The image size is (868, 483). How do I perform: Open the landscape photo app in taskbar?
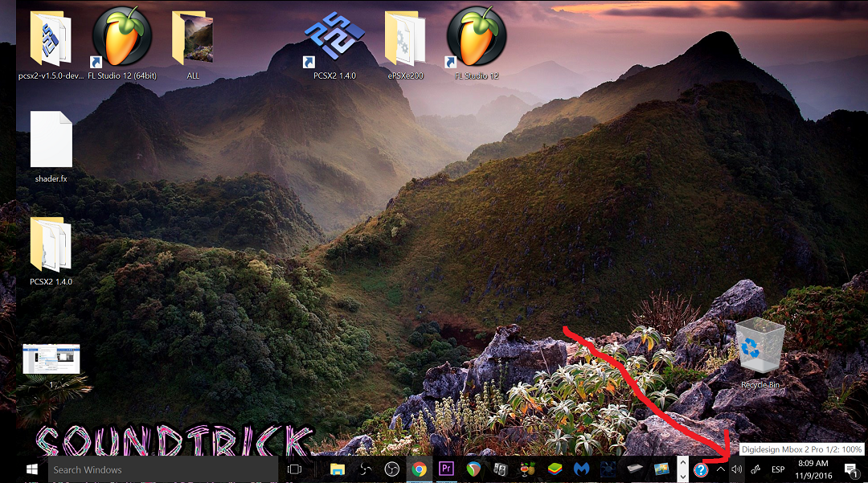[661, 469]
